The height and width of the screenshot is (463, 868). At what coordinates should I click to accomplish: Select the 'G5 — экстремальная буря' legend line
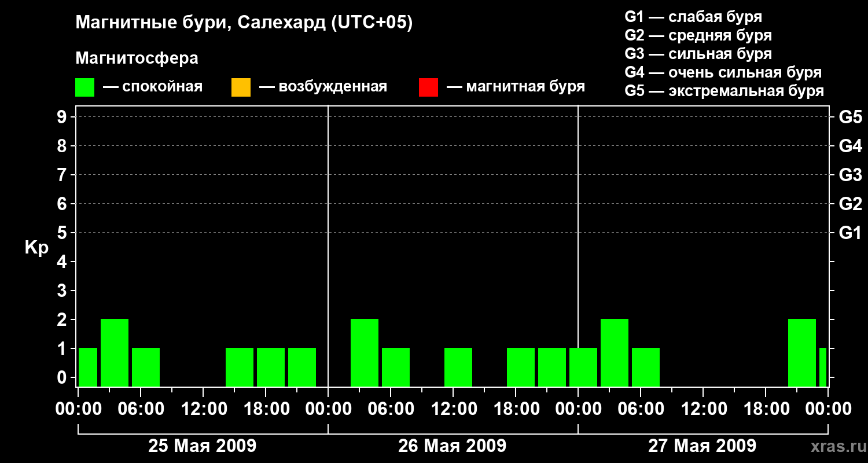pyautogui.click(x=724, y=91)
